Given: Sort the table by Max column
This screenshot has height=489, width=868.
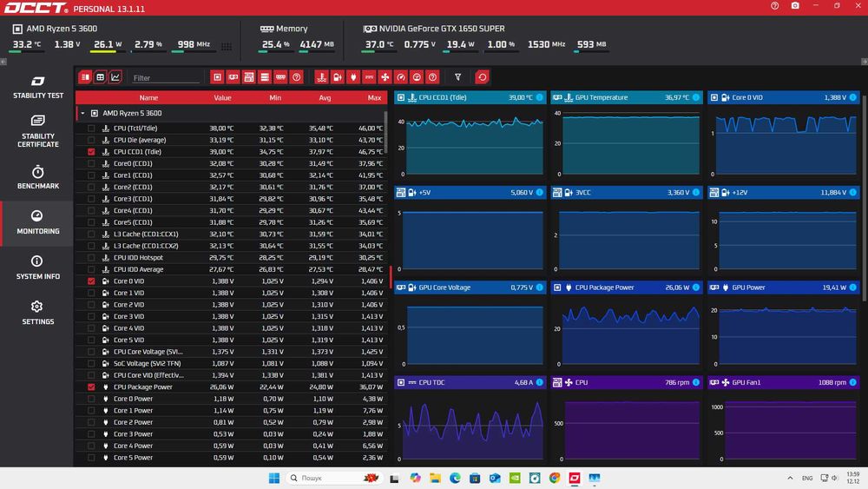Looking at the screenshot, I should click(x=374, y=97).
